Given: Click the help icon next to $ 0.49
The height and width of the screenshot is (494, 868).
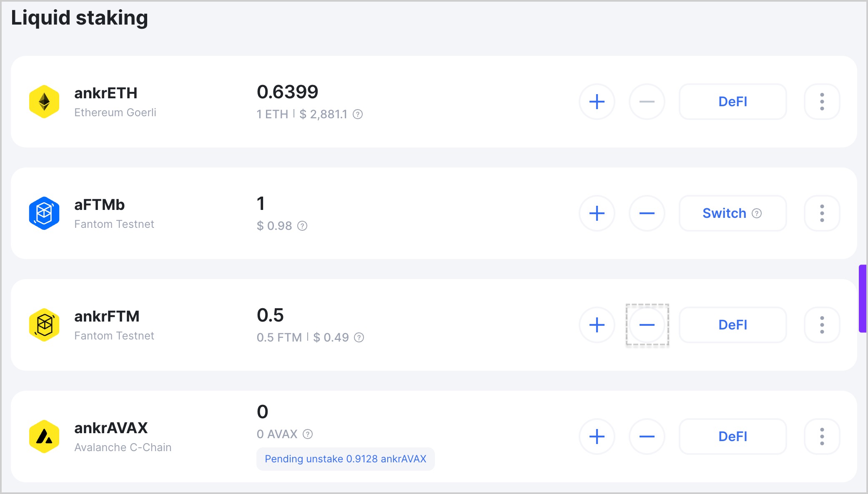Looking at the screenshot, I should click(359, 337).
